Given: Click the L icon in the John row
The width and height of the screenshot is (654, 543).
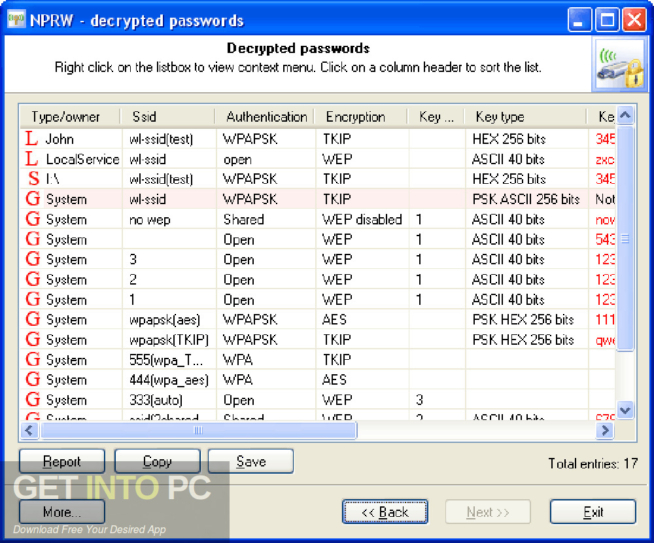Looking at the screenshot, I should [x=32, y=138].
